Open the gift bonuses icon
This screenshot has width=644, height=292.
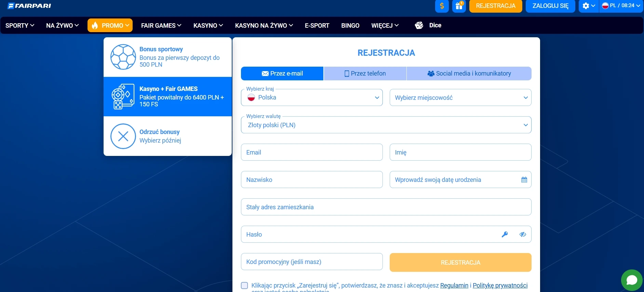click(x=459, y=6)
